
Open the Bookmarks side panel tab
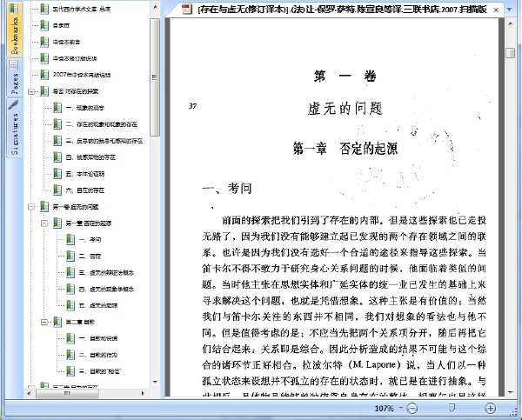coord(14,30)
